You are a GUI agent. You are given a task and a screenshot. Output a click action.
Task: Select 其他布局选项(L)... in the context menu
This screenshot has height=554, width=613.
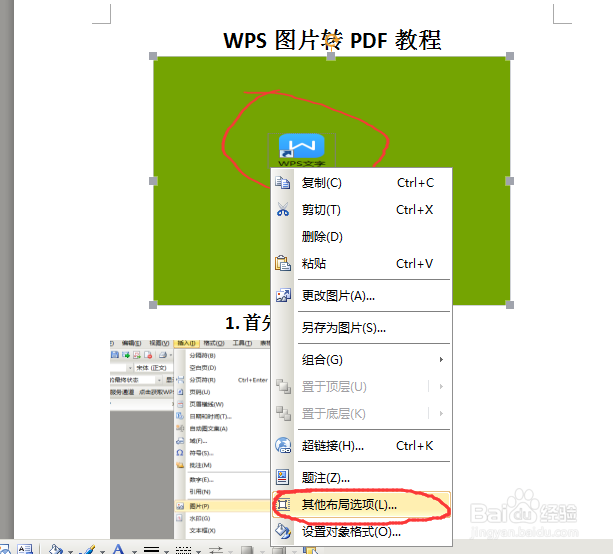click(362, 505)
